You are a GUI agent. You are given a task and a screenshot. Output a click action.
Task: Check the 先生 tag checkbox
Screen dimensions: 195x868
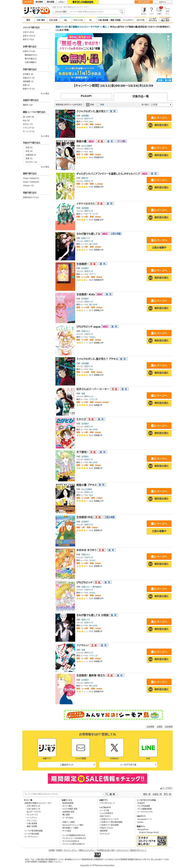click(24, 151)
